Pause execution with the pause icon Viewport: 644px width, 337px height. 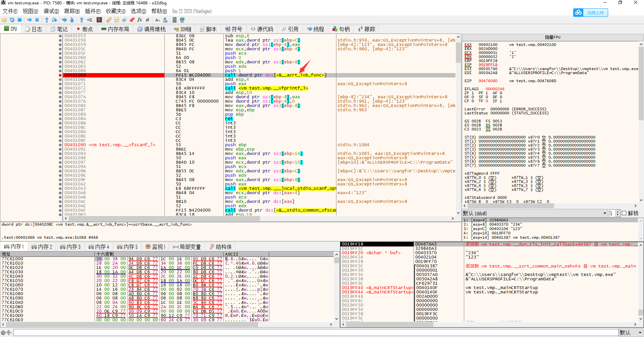37,20
